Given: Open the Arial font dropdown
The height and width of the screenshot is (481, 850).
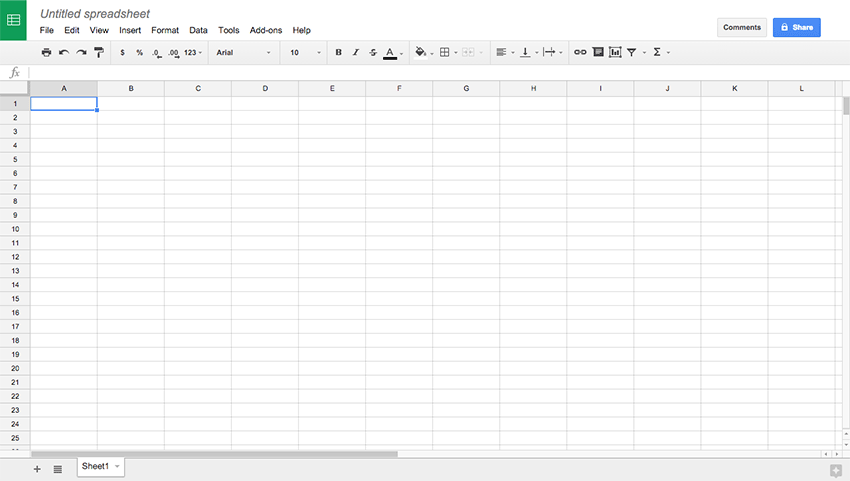Looking at the screenshot, I should pyautogui.click(x=243, y=53).
